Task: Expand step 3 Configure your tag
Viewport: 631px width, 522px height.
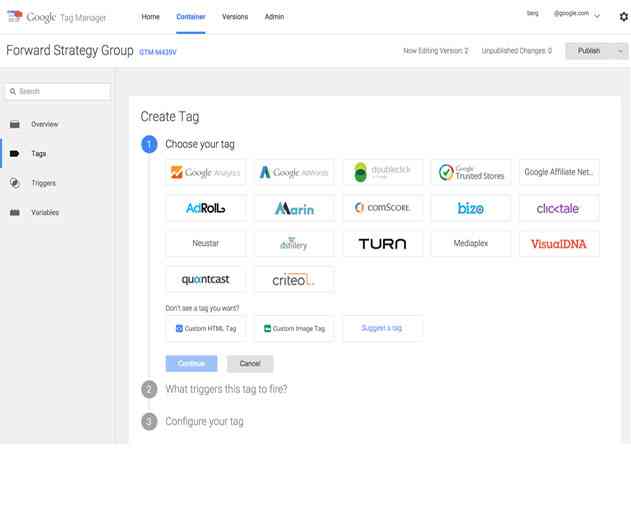Action: [x=204, y=421]
